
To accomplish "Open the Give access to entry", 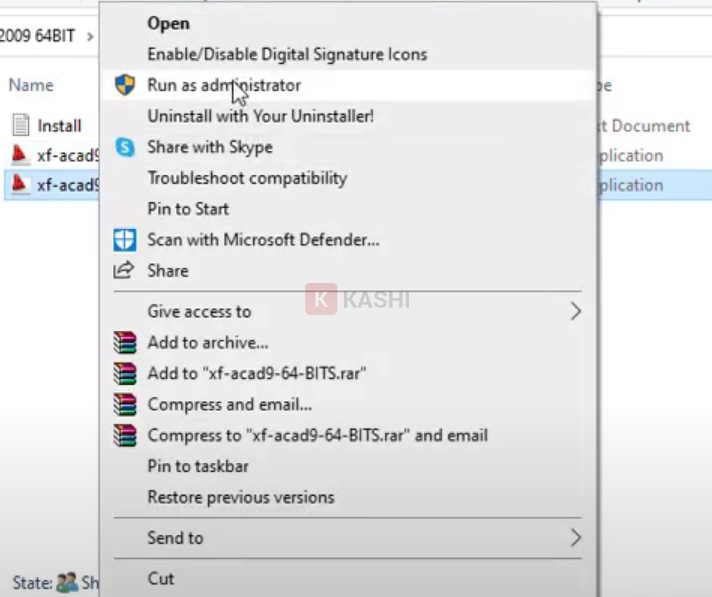I will [x=199, y=311].
